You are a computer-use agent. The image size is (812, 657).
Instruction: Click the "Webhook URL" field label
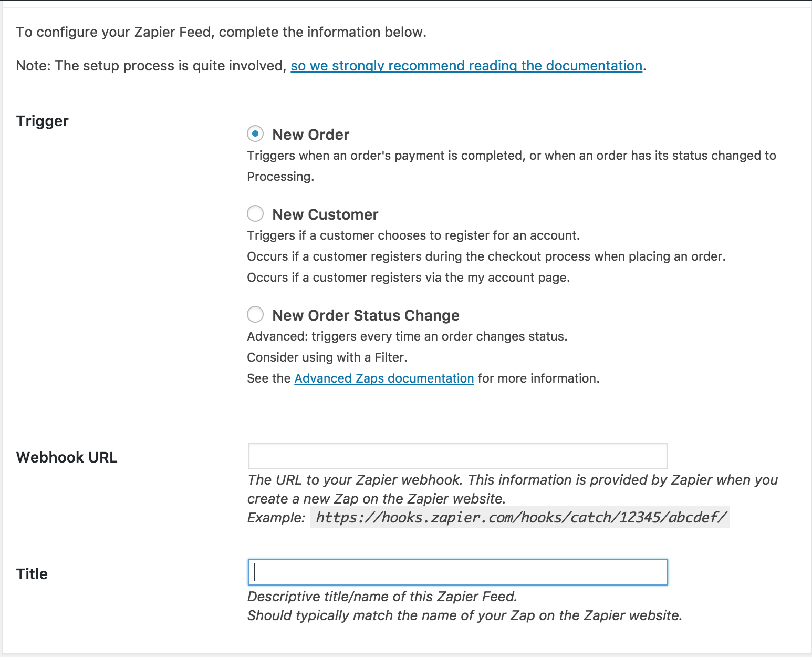point(67,457)
